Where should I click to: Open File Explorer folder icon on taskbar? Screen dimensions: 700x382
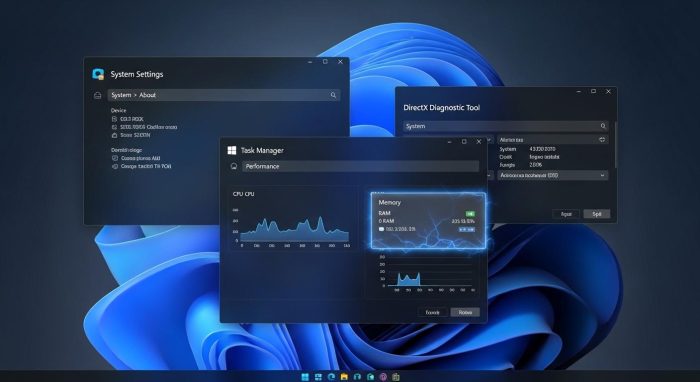coord(344,377)
